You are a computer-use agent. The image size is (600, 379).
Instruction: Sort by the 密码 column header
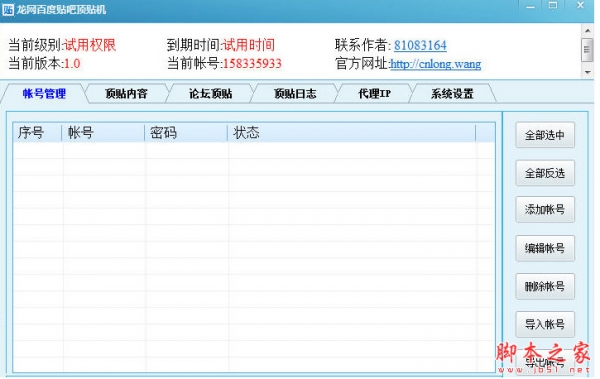pyautogui.click(x=186, y=133)
